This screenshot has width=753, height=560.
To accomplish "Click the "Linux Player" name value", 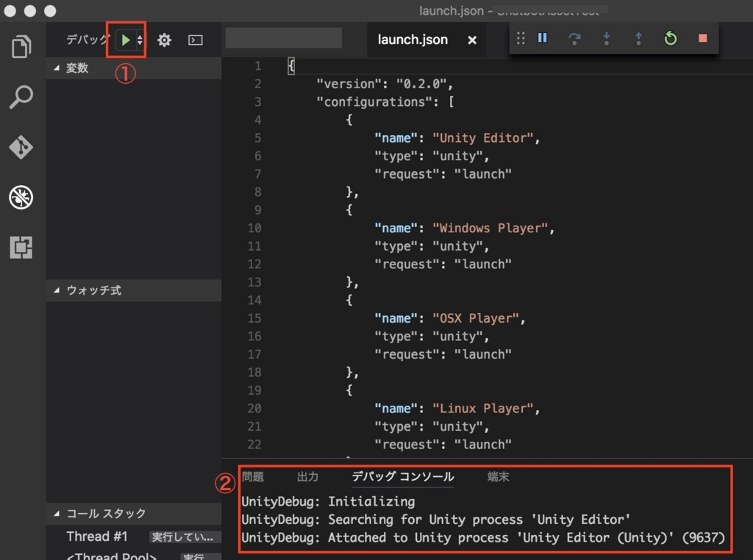I will (482, 409).
